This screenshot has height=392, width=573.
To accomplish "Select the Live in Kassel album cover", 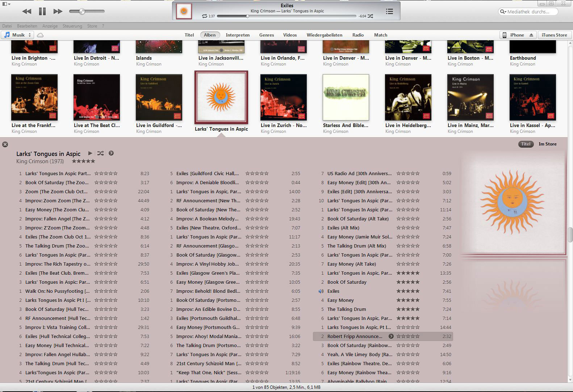I will coord(533,97).
